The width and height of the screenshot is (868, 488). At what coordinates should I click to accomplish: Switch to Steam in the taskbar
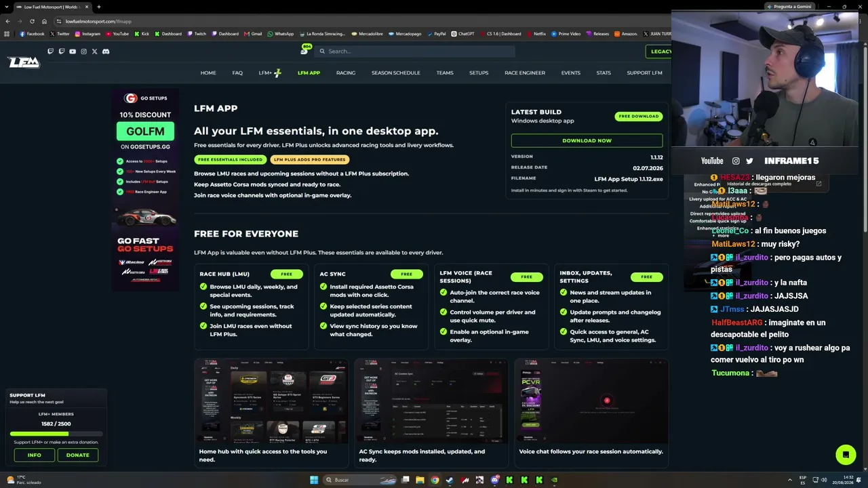pyautogui.click(x=450, y=480)
